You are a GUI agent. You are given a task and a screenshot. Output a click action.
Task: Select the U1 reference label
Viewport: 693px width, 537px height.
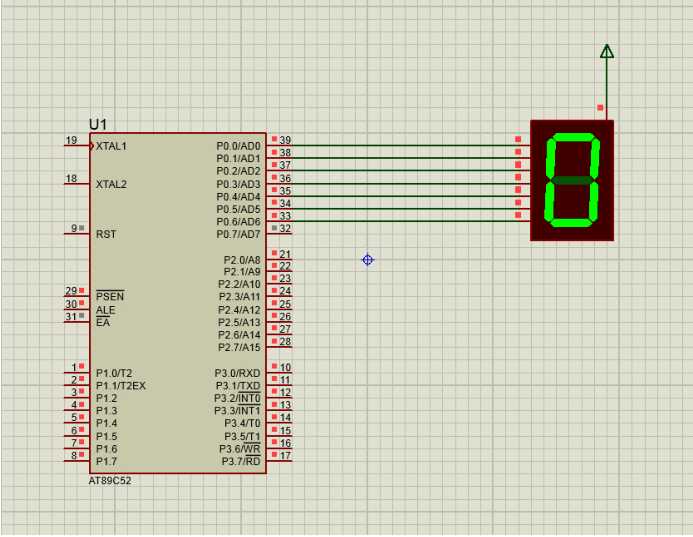[98, 124]
